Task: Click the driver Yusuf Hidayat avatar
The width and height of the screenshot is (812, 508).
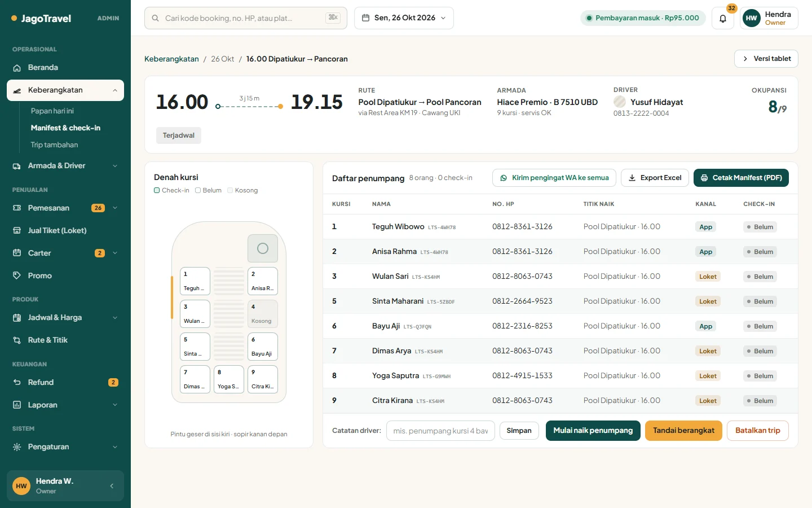Action: pyautogui.click(x=620, y=102)
